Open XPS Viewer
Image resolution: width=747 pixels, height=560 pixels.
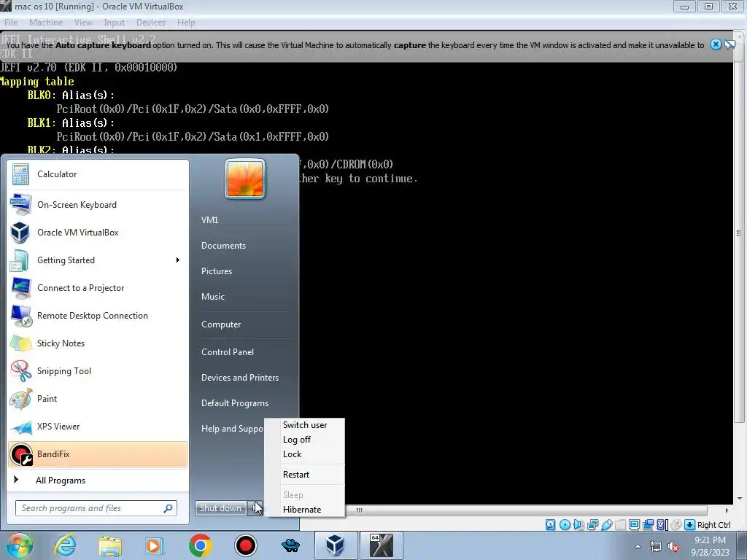coord(98,426)
